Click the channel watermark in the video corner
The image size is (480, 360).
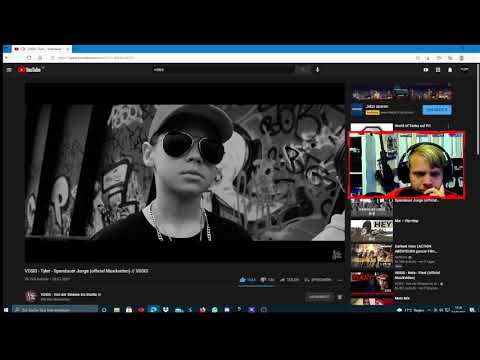click(x=337, y=255)
